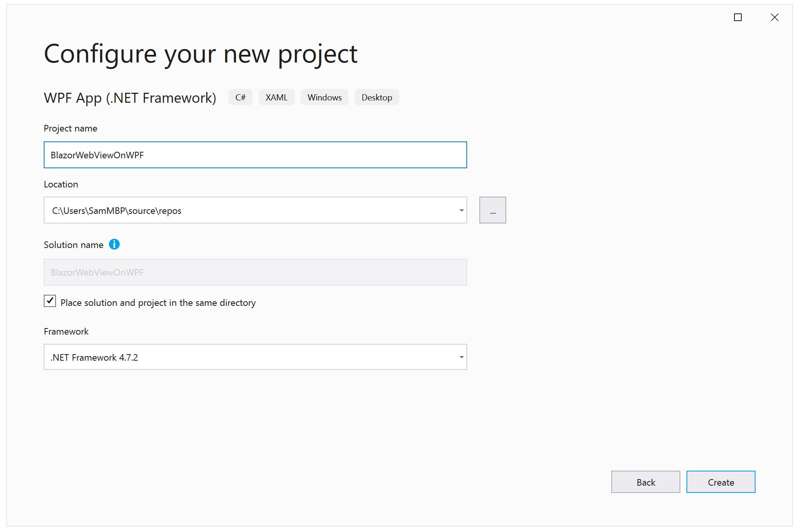This screenshot has height=532, width=800.
Task: Expand the Location dropdown arrow
Action: [461, 210]
